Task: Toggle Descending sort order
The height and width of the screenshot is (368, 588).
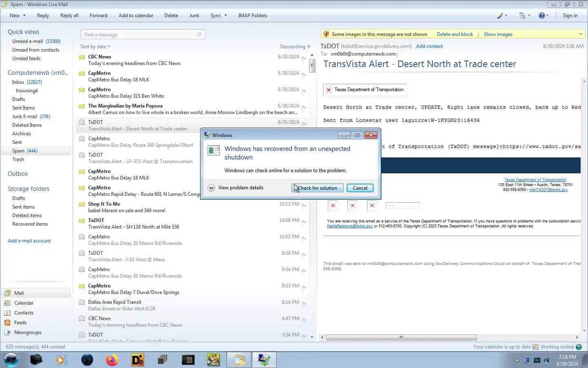Action: [x=295, y=47]
